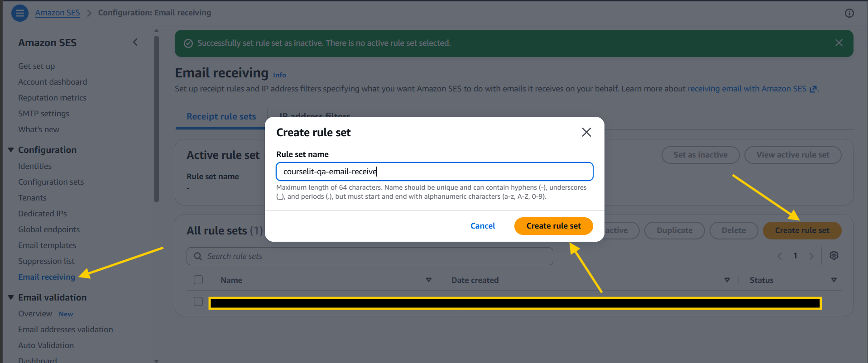Click Search rule sets field

pos(370,256)
